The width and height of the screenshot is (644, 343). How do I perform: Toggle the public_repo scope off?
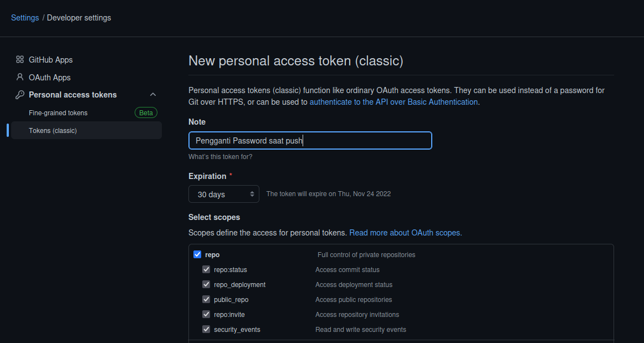point(206,299)
